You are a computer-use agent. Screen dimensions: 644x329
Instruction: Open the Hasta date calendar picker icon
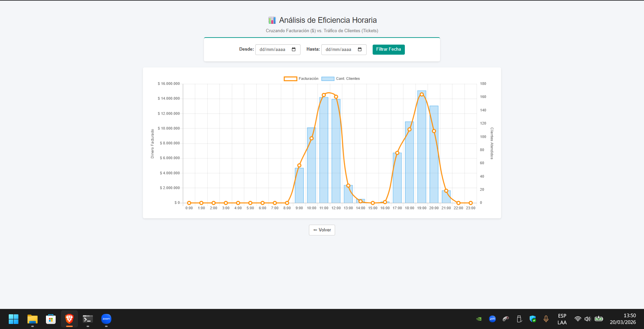click(360, 50)
